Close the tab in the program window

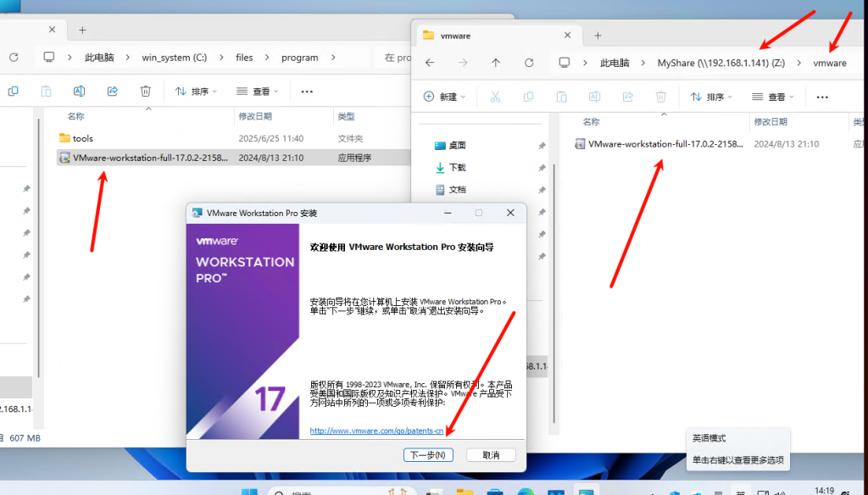tap(52, 30)
